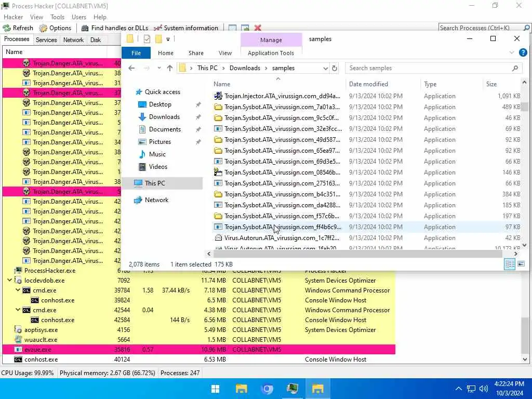Open the View menu in Process Hacker
The height and width of the screenshot is (399, 532).
[x=36, y=17]
